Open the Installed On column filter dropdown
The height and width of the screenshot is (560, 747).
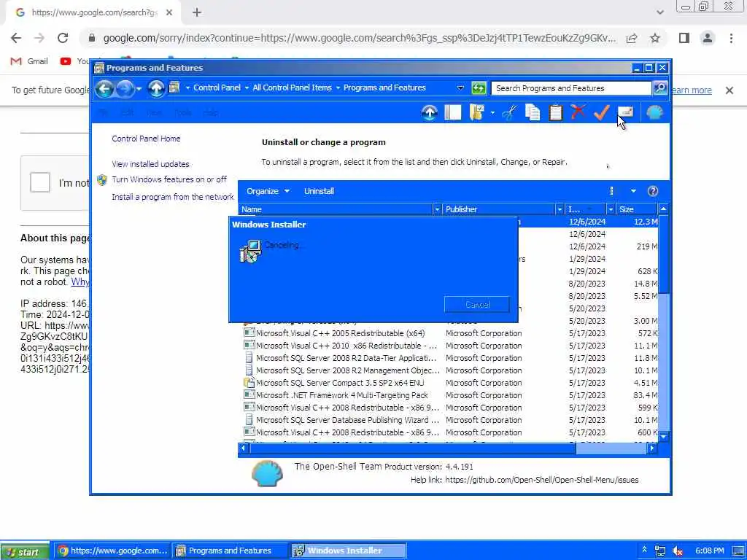point(611,209)
